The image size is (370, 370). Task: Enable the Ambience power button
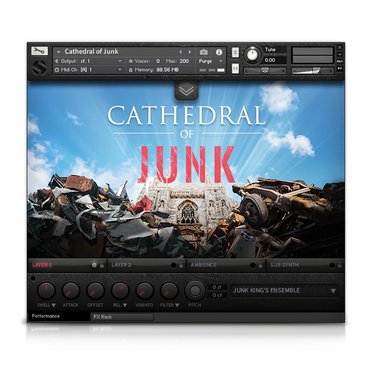point(253,265)
